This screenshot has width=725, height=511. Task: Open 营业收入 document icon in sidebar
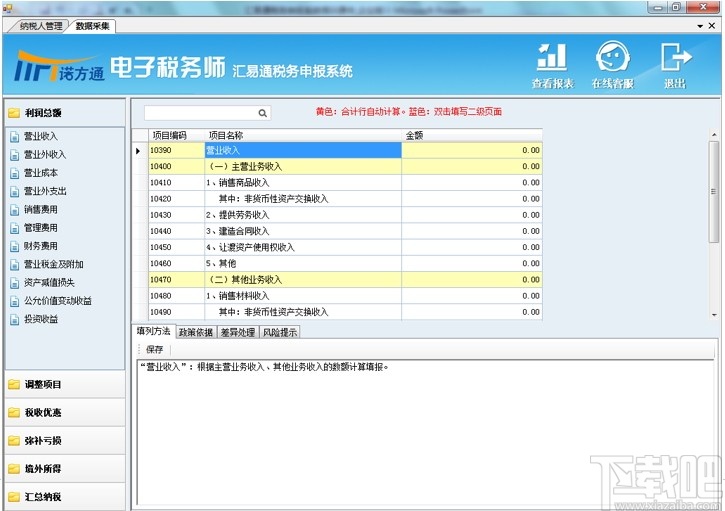point(15,136)
